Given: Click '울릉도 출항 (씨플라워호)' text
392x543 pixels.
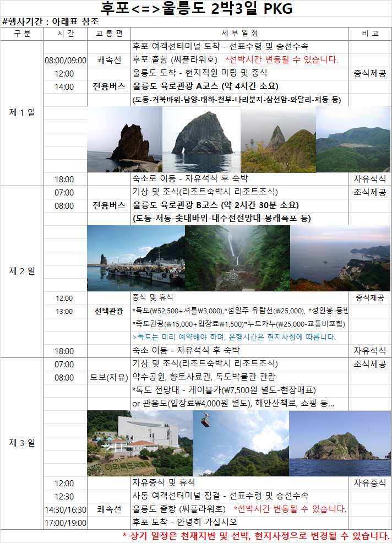Looking at the screenshot, I should tap(179, 509).
